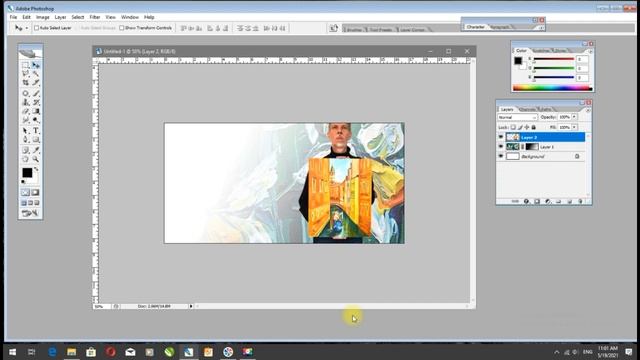This screenshot has height=360, width=640.
Task: Select the Clone Stamp tool
Action: pyautogui.click(x=26, y=102)
